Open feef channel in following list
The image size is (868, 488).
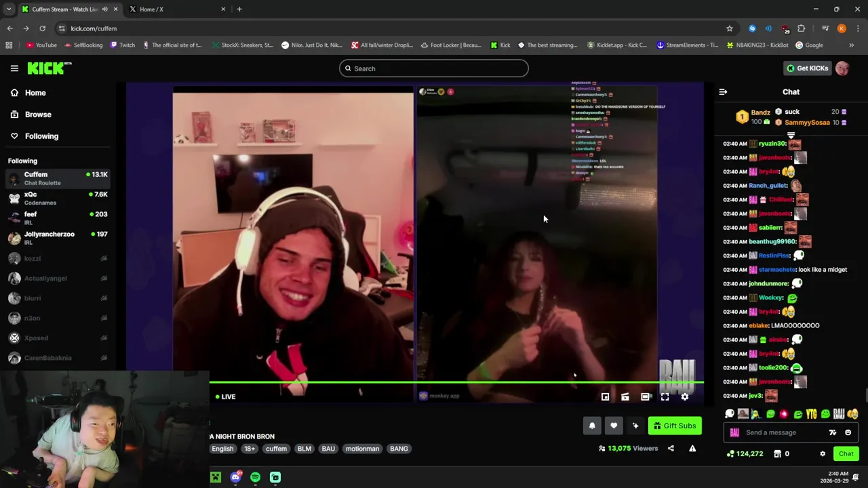[x=58, y=218]
